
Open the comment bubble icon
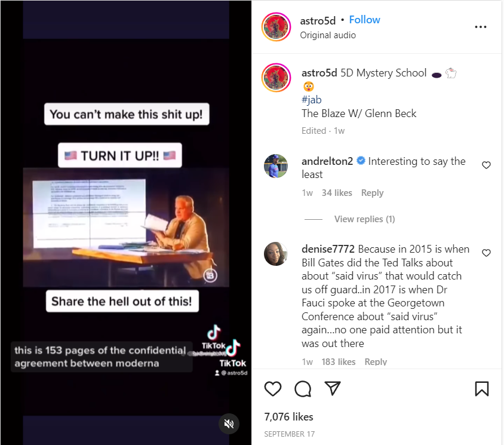coord(303,389)
